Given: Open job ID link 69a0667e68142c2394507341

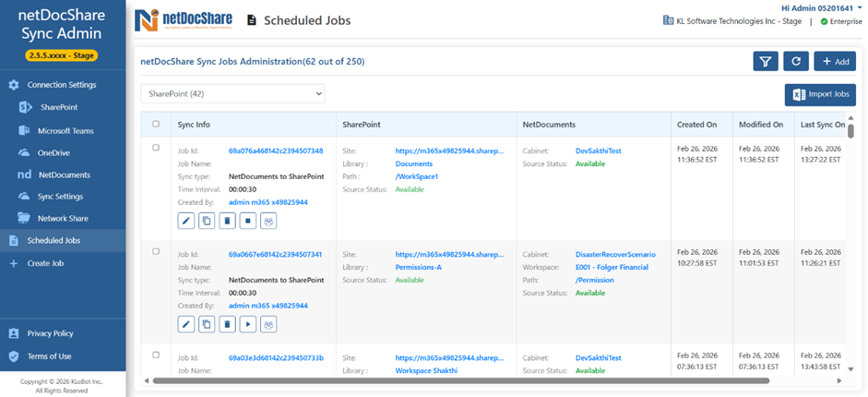Looking at the screenshot, I should (x=276, y=255).
